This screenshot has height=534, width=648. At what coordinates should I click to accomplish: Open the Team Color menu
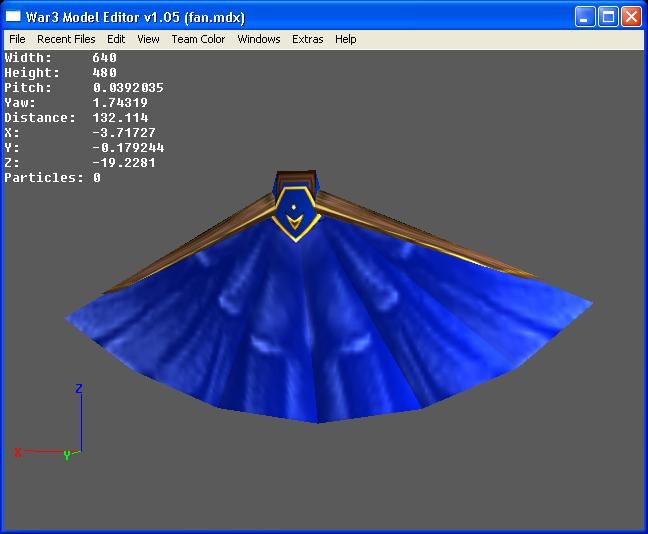tap(198, 39)
